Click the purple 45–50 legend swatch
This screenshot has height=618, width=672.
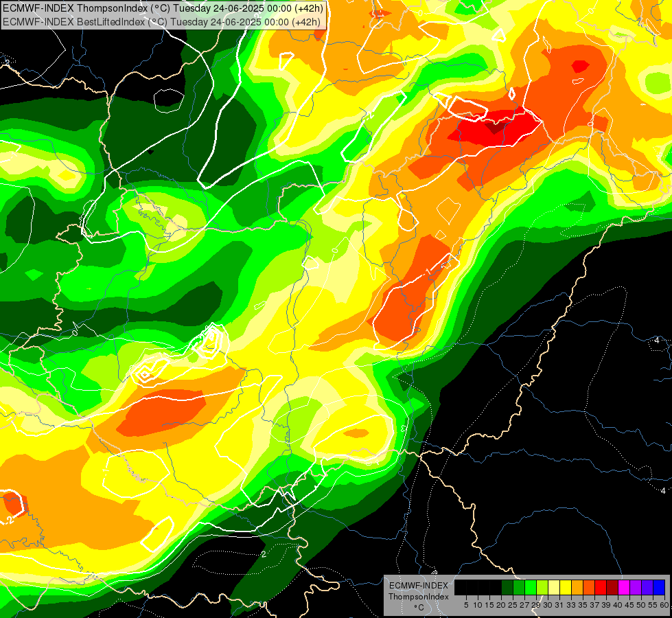tap(636, 587)
